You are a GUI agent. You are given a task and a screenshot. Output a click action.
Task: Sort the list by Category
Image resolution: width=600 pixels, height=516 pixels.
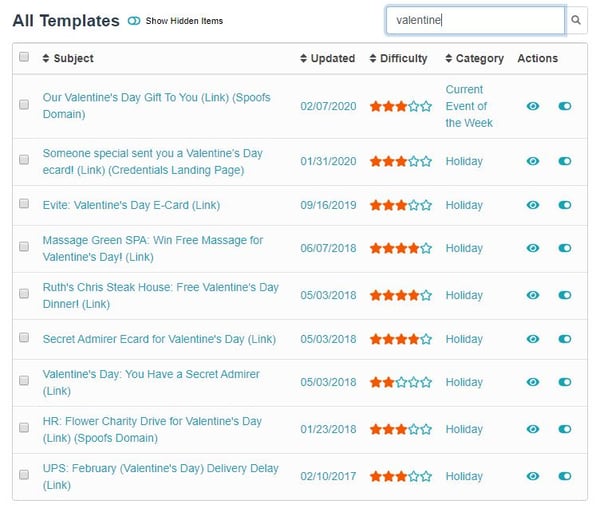coord(473,58)
